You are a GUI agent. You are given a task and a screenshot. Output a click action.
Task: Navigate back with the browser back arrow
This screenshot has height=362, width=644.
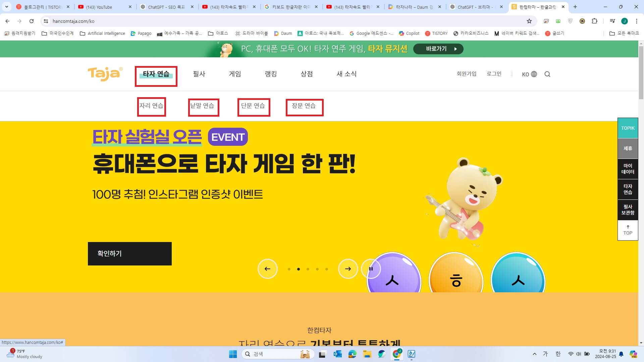[x=7, y=21]
